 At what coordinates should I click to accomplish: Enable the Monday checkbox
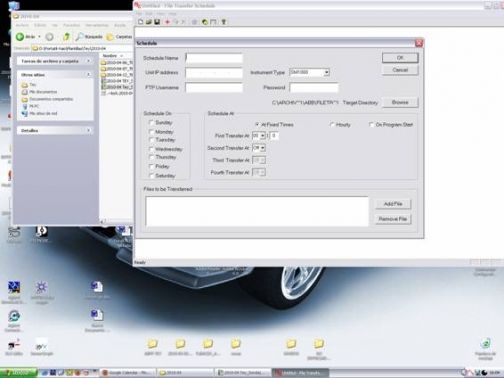coord(151,132)
